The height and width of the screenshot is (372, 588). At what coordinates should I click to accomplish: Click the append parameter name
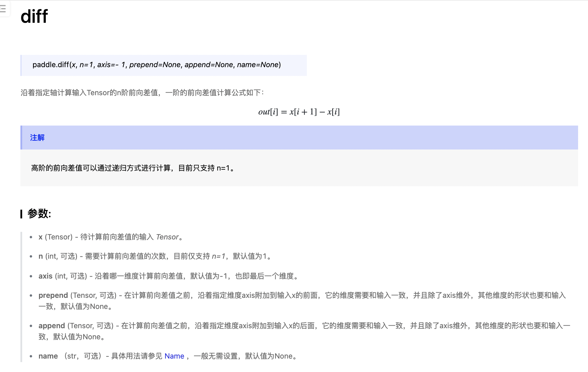pos(52,326)
